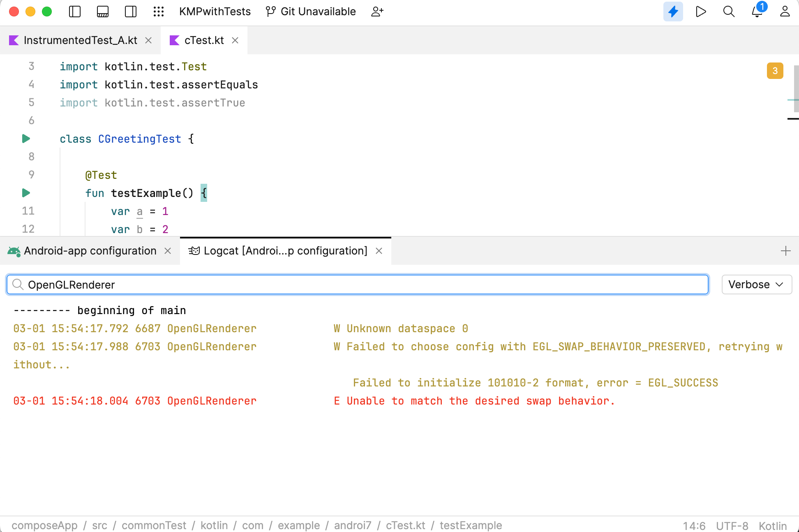Toggle the left sidebar panel icon
Image resolution: width=799 pixels, height=532 pixels.
(x=75, y=12)
